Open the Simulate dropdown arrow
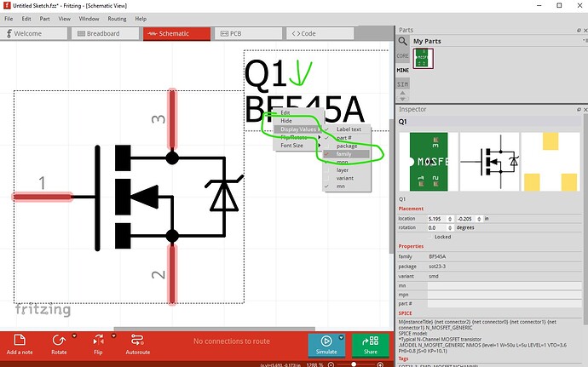Screen dimensions: 588x367 point(341,337)
